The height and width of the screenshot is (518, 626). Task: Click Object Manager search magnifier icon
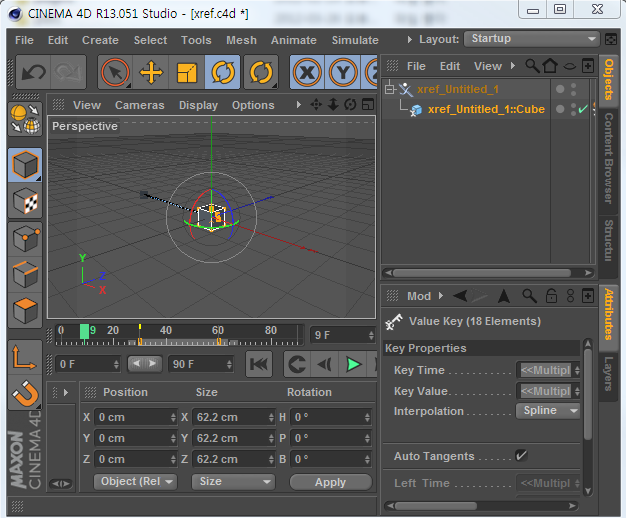click(x=532, y=65)
